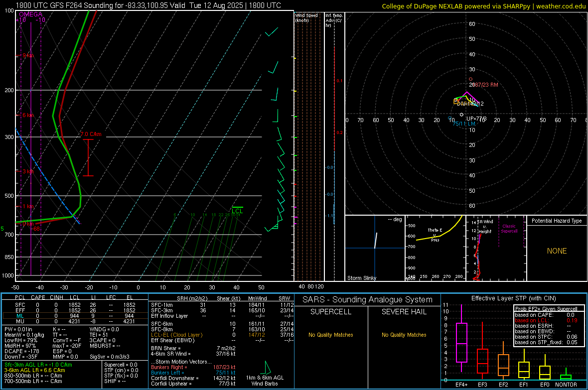Screen dimensions: 588x390
Task: Click the Prob EF2+ Given Supercell heading
Action: pyautogui.click(x=546, y=309)
